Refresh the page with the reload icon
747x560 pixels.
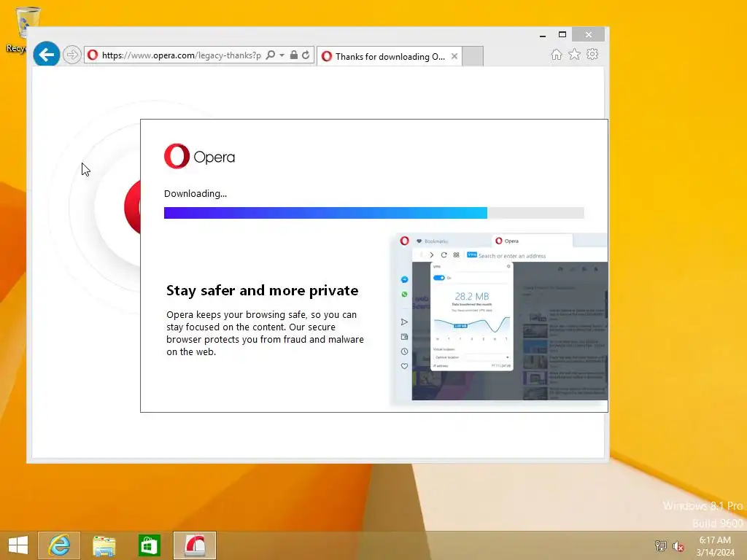(306, 55)
